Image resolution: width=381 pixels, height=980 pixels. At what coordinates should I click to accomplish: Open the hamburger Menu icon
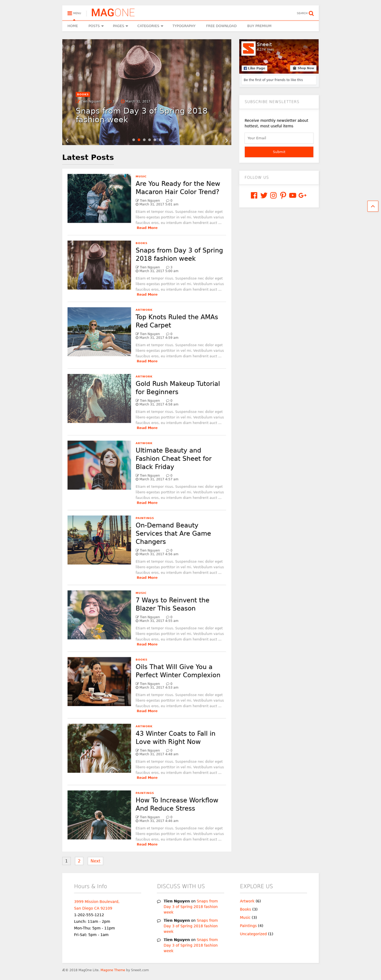70,13
